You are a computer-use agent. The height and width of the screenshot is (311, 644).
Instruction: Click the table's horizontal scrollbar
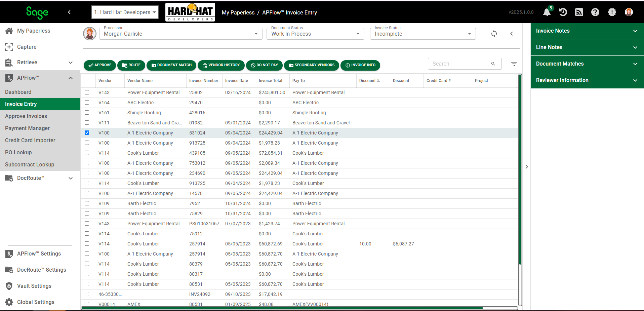282,308
